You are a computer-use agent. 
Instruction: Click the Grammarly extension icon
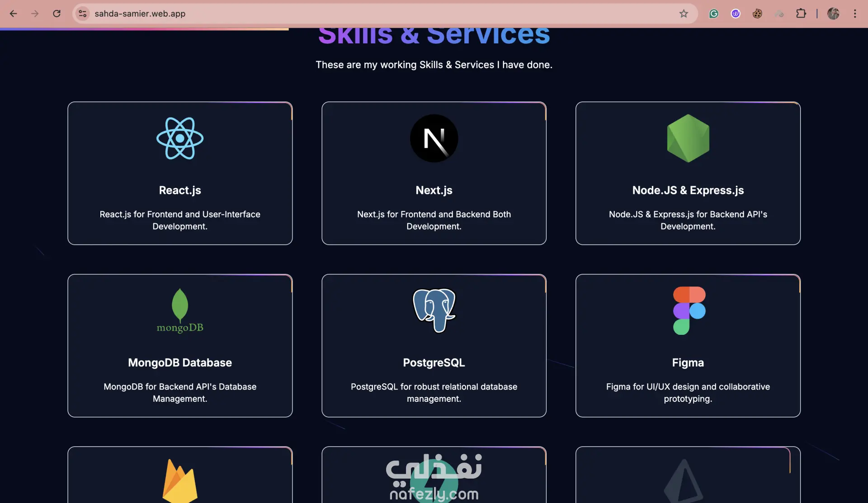(x=714, y=14)
